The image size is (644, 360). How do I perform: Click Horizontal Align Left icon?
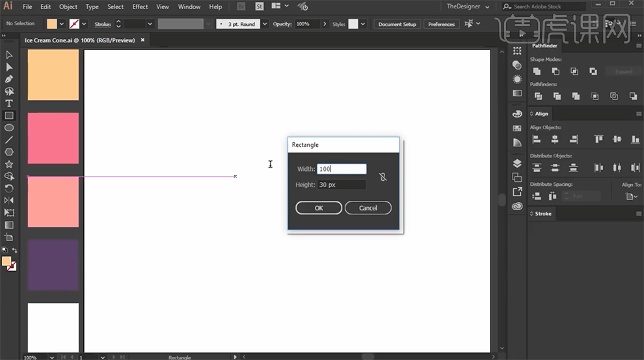click(x=537, y=140)
